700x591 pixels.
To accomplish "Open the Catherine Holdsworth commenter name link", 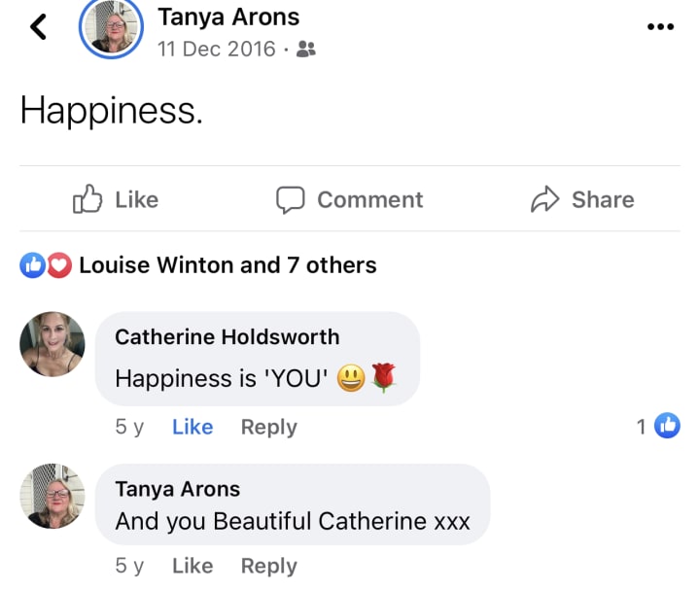I will [227, 337].
